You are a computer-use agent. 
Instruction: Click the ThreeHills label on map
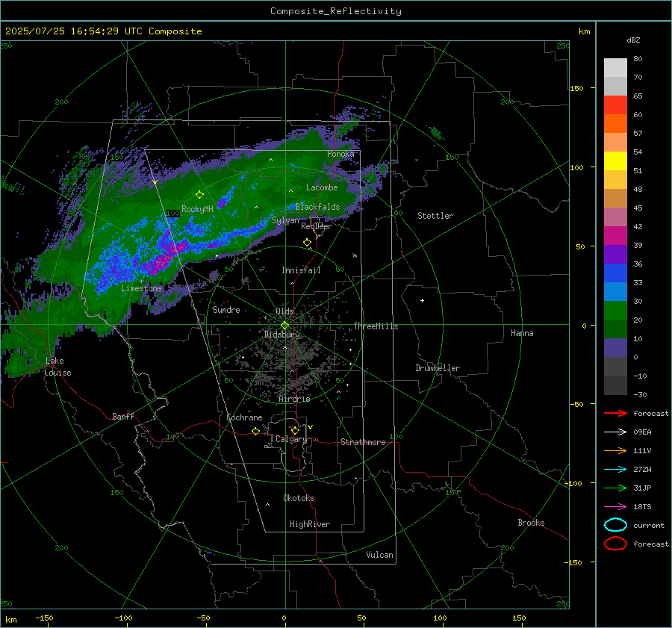point(376,326)
